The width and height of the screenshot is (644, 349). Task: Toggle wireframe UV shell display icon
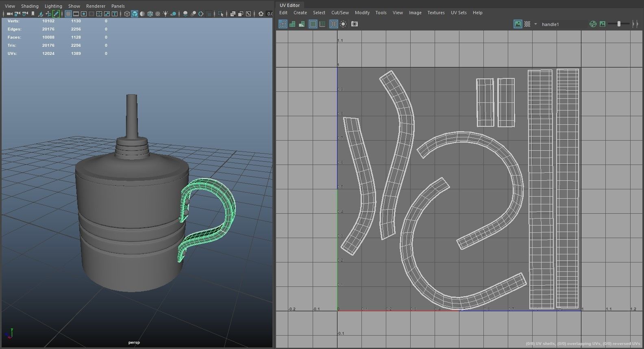(x=283, y=24)
